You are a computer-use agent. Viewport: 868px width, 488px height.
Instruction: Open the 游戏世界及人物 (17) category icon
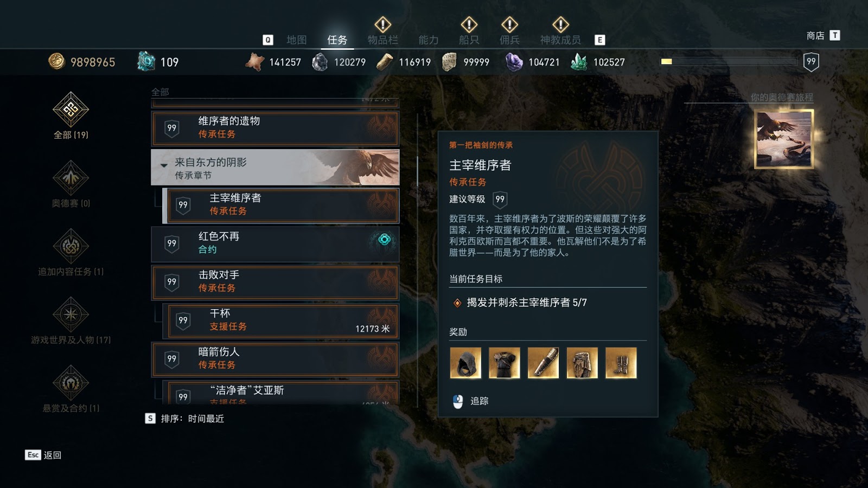click(x=71, y=314)
